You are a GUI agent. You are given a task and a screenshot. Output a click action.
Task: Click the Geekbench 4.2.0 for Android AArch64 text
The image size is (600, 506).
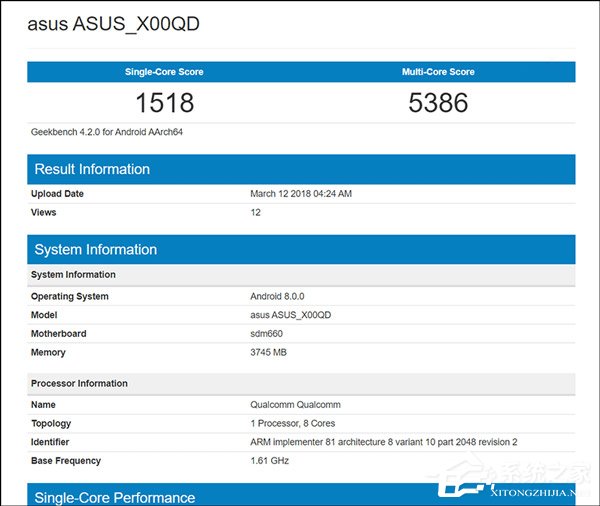tap(107, 131)
